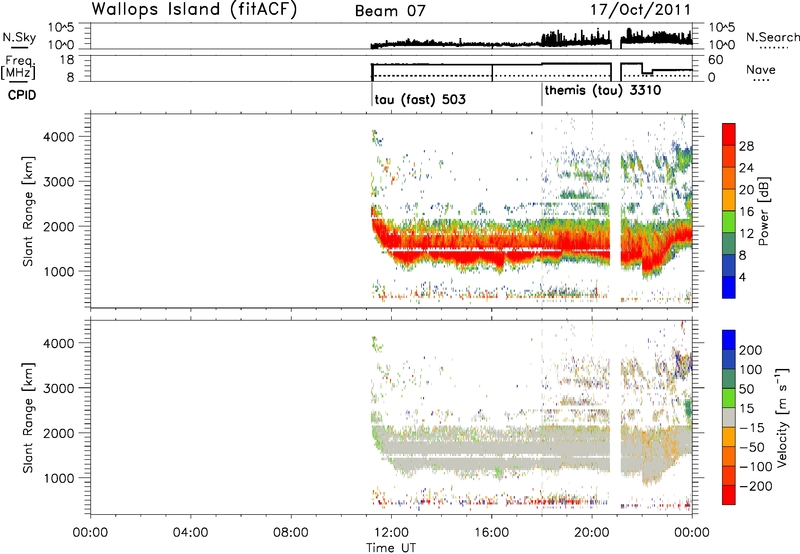Click power panel 'Slant Range [km]' label

click(x=28, y=211)
